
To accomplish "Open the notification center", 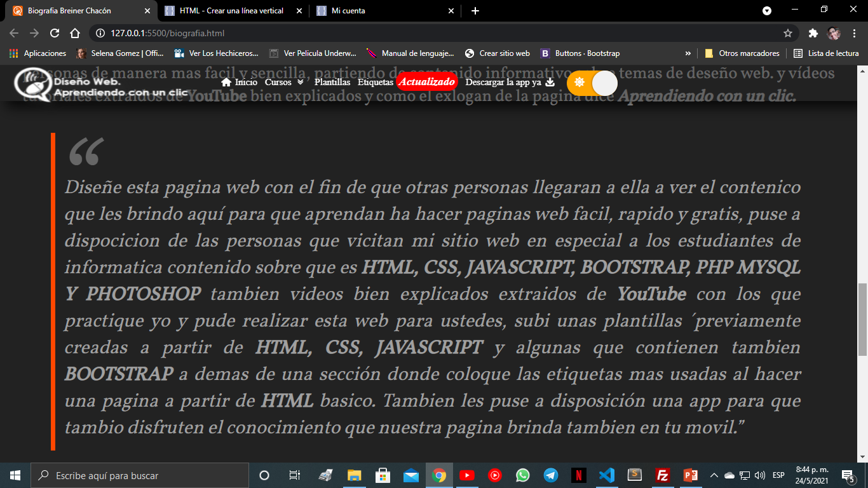I will coord(848,475).
